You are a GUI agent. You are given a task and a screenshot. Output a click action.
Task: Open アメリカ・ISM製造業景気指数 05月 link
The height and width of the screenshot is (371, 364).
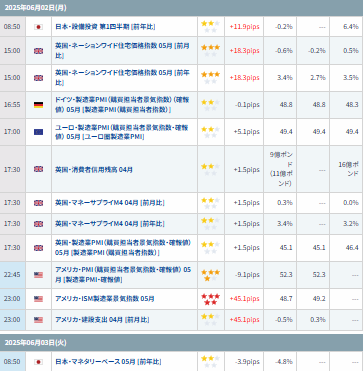coord(105,299)
